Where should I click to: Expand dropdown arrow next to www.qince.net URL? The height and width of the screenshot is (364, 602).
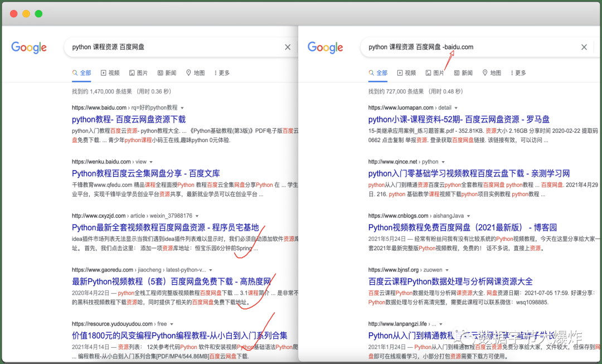[443, 162]
